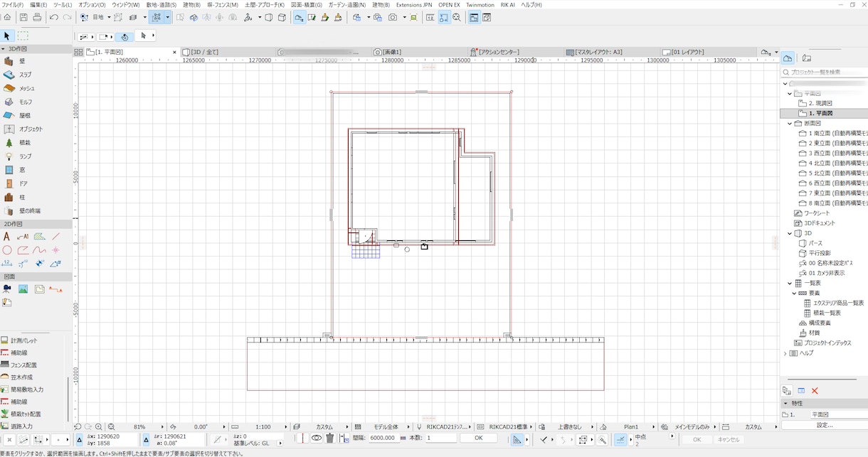Select エクステリア商品一覧表 in project tree
868x457 pixels.
(x=833, y=303)
